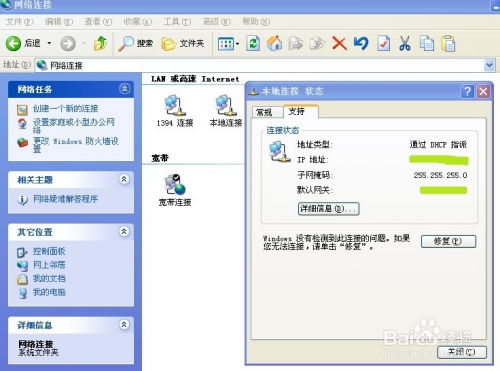The width and height of the screenshot is (500, 371).
Task: Open the 搜索 search pane
Action: click(136, 44)
